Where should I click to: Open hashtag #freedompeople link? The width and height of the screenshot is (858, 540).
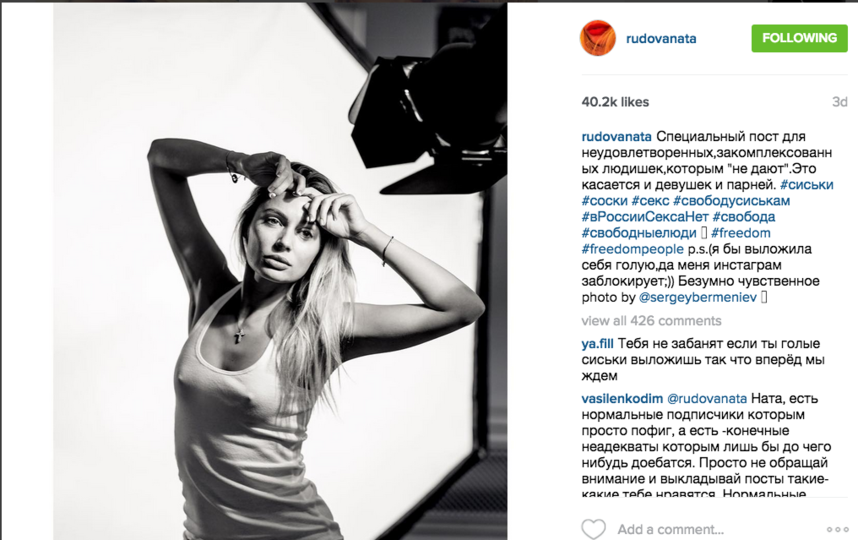pos(632,249)
